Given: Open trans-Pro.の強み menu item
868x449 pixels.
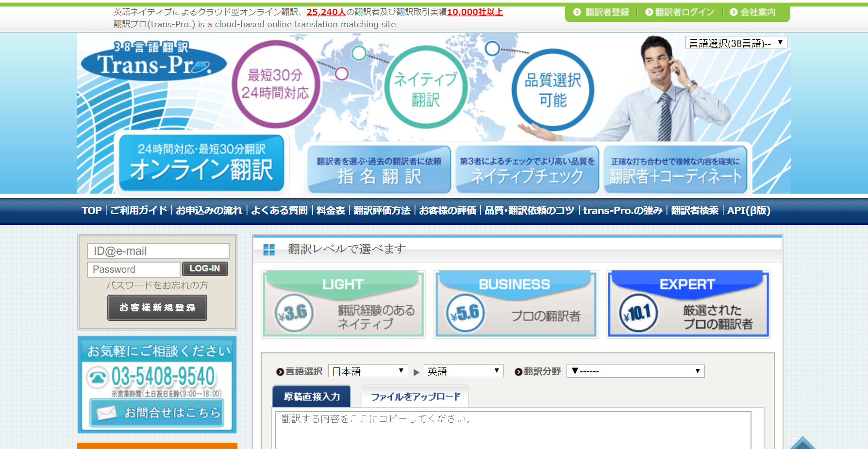Looking at the screenshot, I should click(622, 210).
